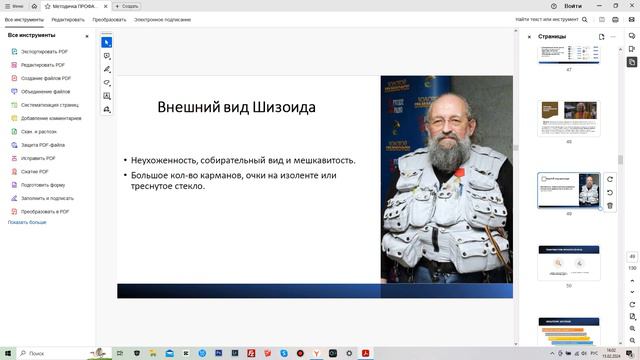This screenshot has width=640, height=360.
Task: Click the current page number field 49
Action: pyautogui.click(x=632, y=256)
